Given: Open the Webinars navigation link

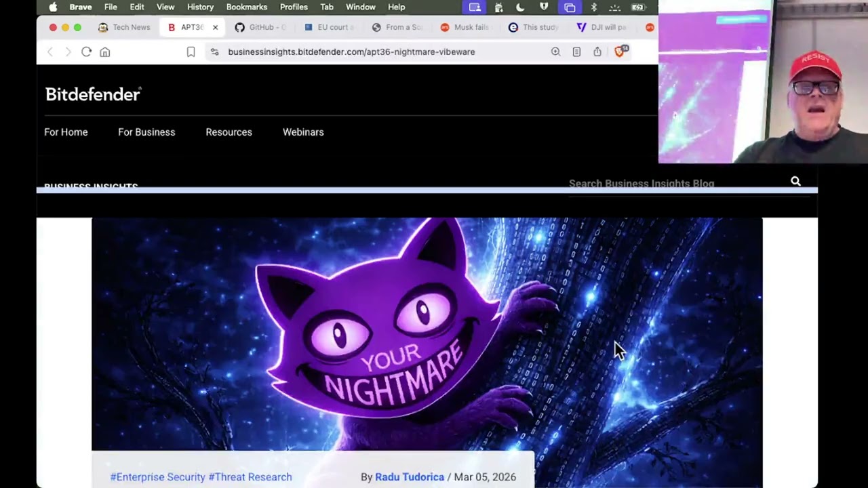Looking at the screenshot, I should pos(303,132).
